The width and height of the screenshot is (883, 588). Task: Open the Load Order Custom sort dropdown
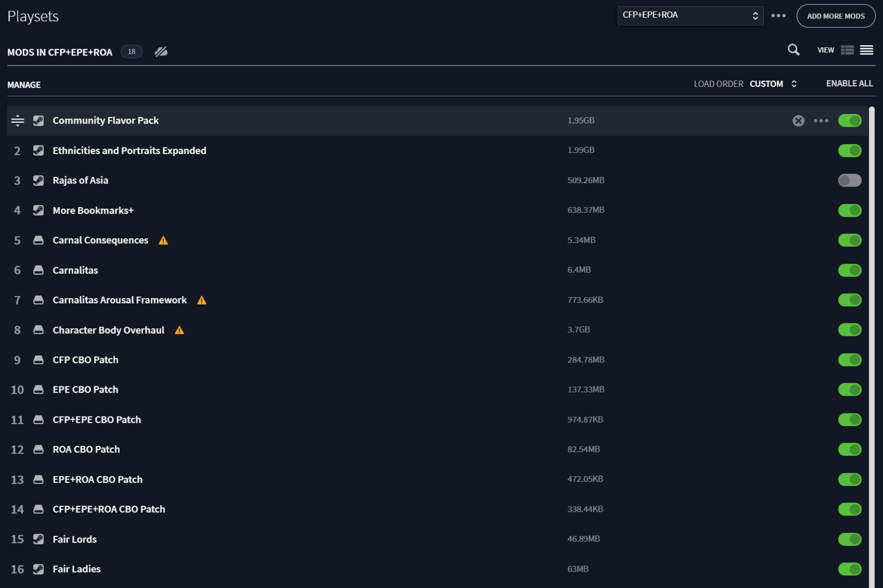click(x=773, y=84)
